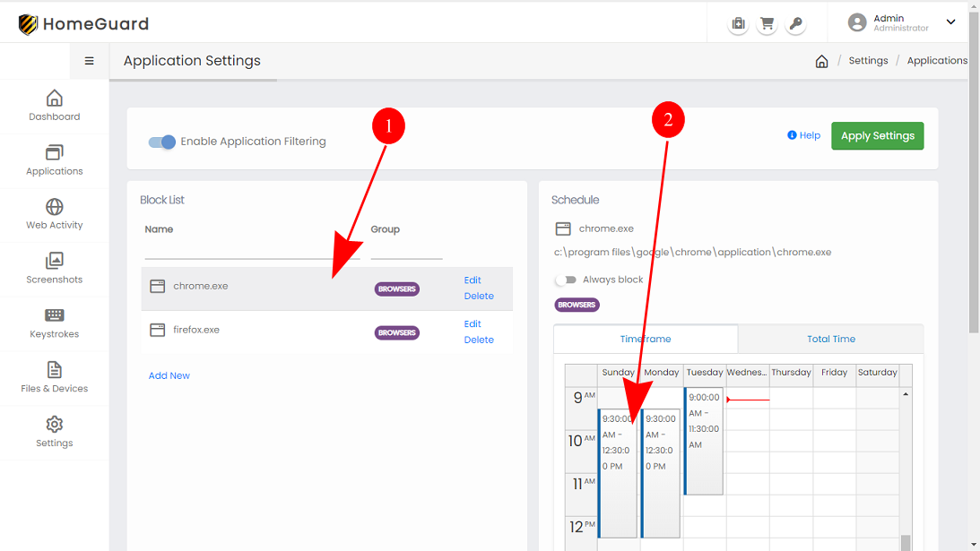Viewport: 980px width, 551px height.
Task: Click the Friday column header
Action: (835, 373)
